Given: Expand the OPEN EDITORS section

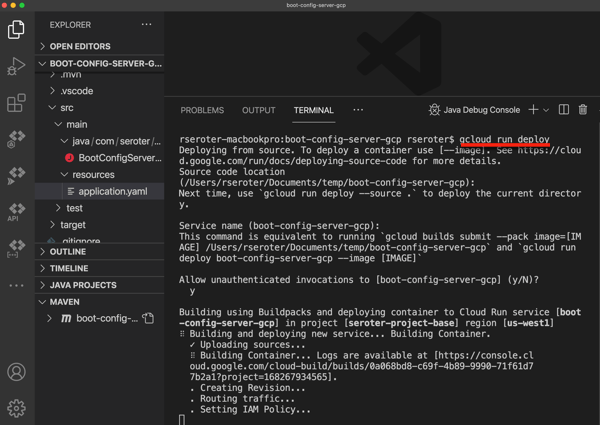Looking at the screenshot, I should [80, 46].
